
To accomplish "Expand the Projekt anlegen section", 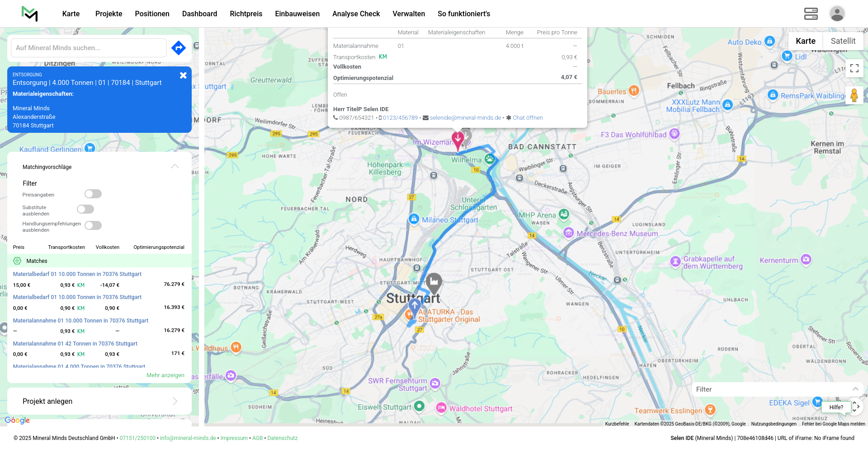I will pyautogui.click(x=175, y=401).
